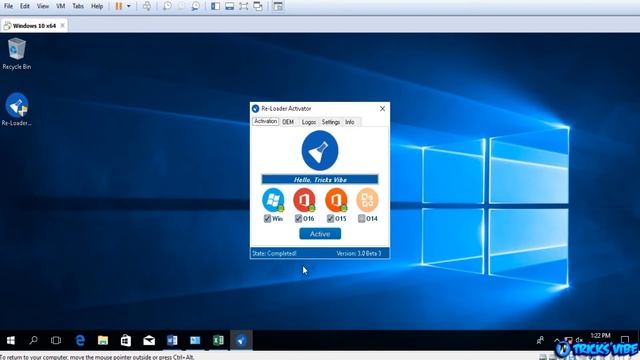Screen dimensions: 640x360
Task: Click the State: Completed! status text
Action: point(274,253)
